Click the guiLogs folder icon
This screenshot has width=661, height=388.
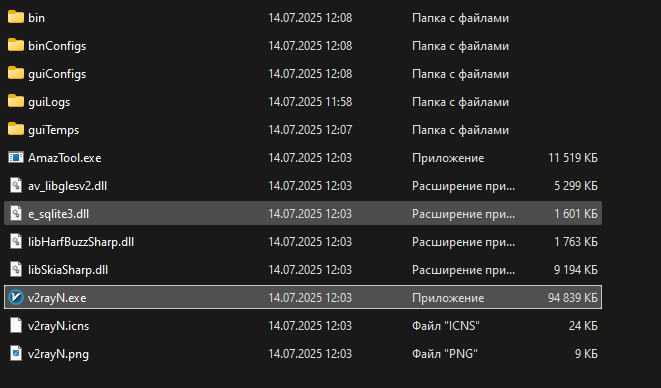pos(16,101)
